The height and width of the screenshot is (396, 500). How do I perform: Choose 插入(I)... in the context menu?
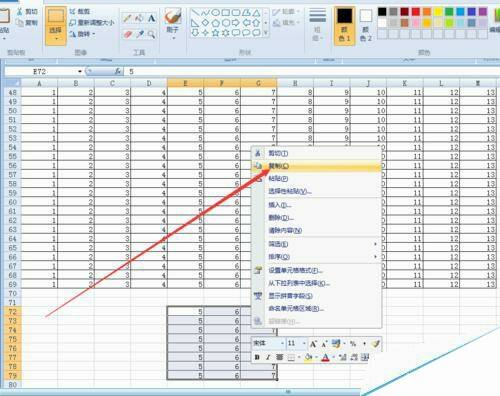(x=316, y=205)
